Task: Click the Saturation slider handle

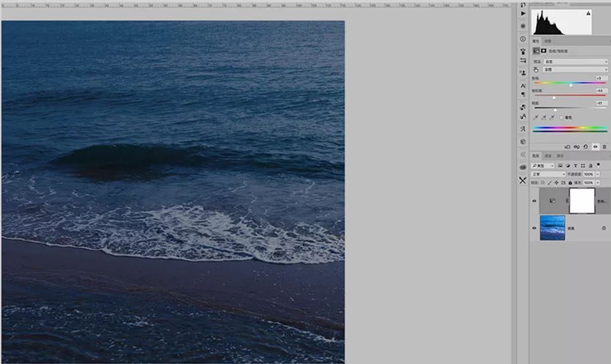Action: (x=554, y=97)
